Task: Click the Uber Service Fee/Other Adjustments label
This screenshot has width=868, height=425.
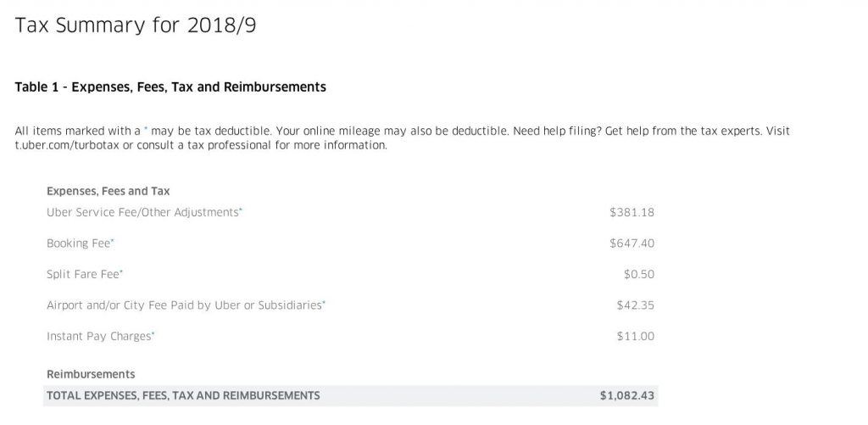Action: (x=144, y=212)
